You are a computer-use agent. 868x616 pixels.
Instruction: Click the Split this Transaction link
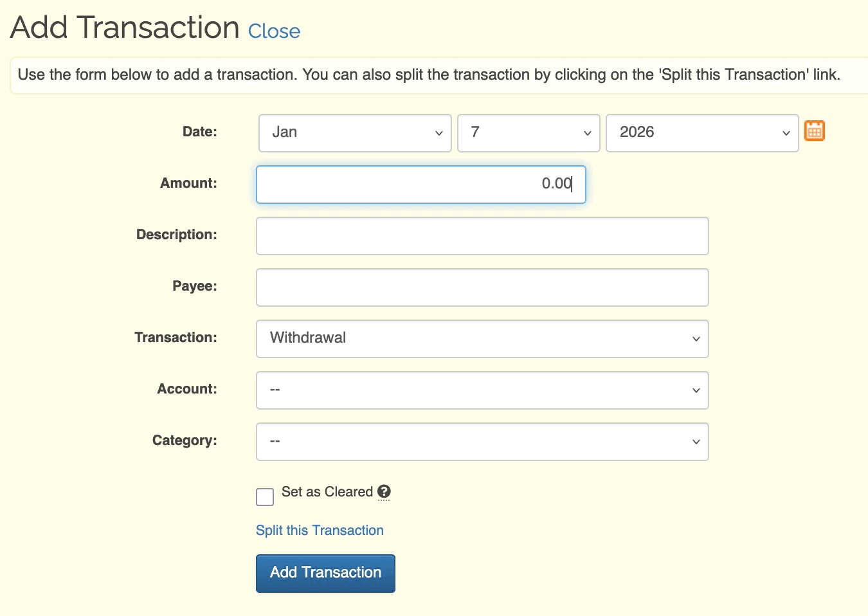pos(320,530)
